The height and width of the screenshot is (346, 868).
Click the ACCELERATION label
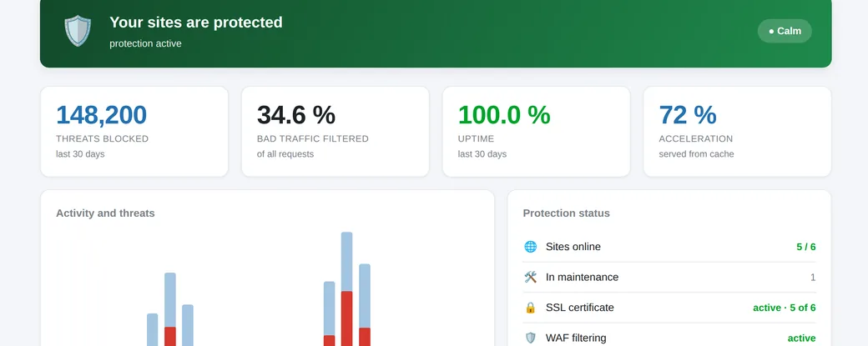point(696,138)
